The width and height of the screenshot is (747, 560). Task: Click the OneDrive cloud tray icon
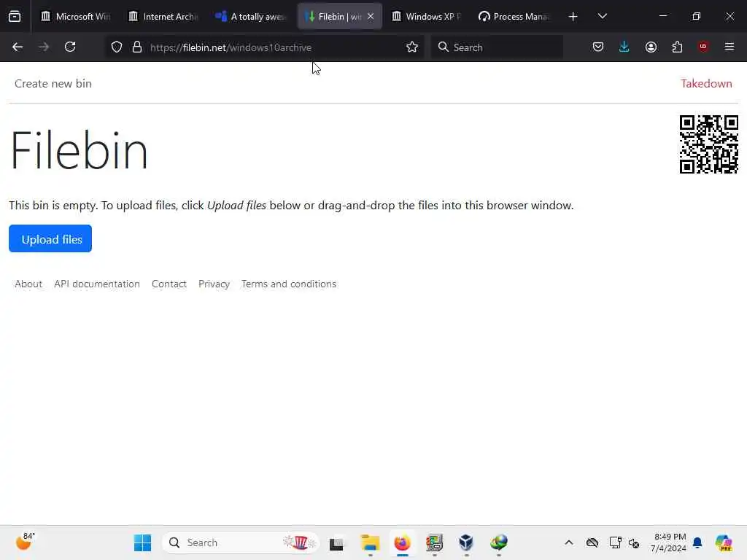(592, 542)
